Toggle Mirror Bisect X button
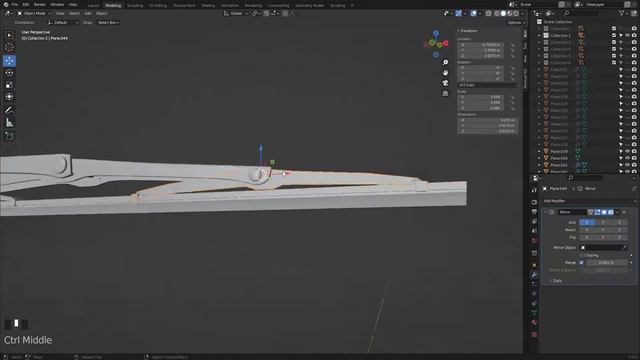The width and height of the screenshot is (640, 360). click(587, 230)
